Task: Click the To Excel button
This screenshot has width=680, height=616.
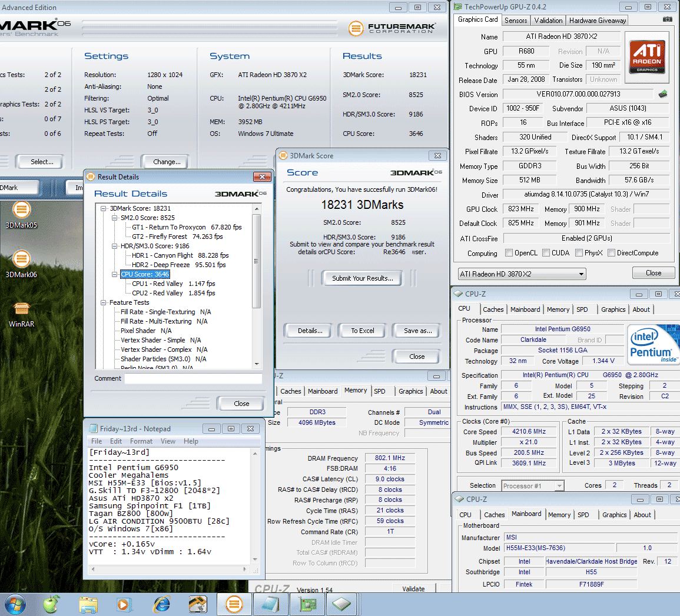Action: coord(363,331)
